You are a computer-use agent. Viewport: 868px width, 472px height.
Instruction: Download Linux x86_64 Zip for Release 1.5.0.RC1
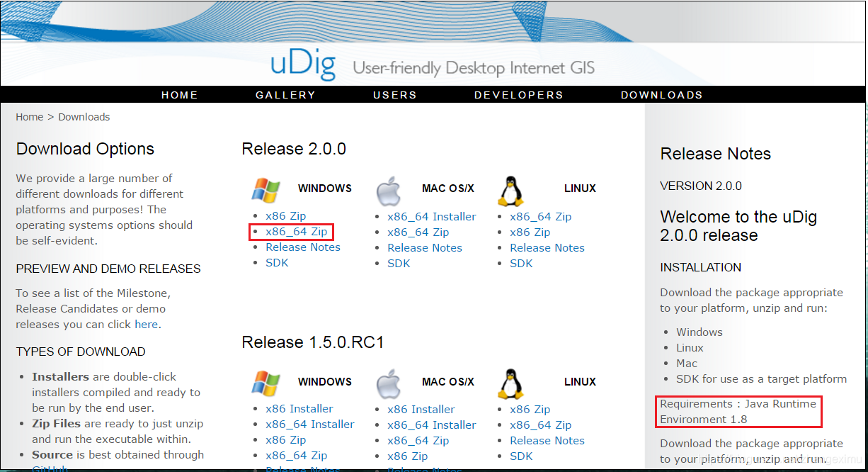pos(541,425)
